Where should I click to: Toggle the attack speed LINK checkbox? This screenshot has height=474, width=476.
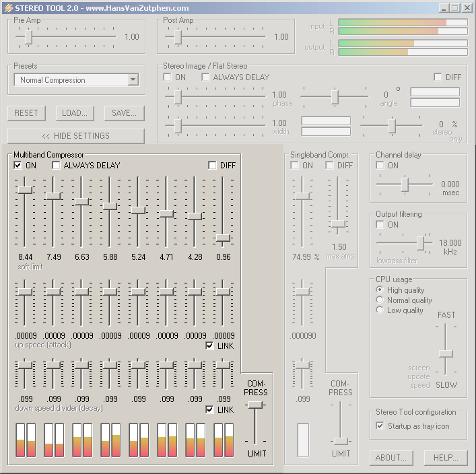coord(209,345)
